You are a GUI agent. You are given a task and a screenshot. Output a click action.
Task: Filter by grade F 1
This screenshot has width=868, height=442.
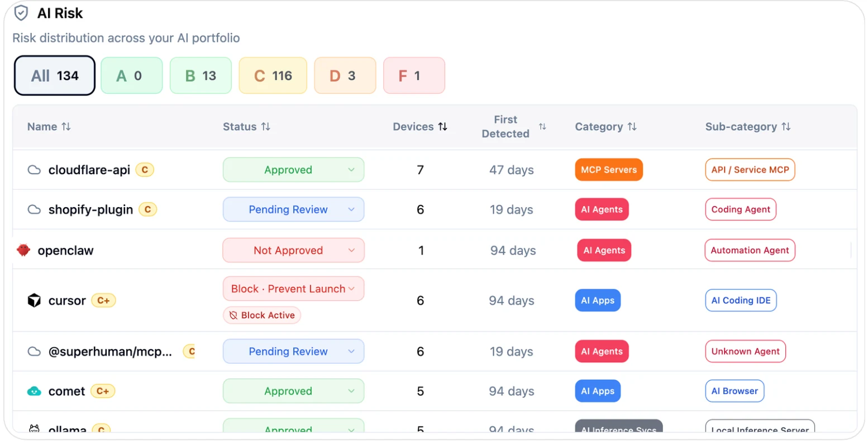click(x=414, y=75)
